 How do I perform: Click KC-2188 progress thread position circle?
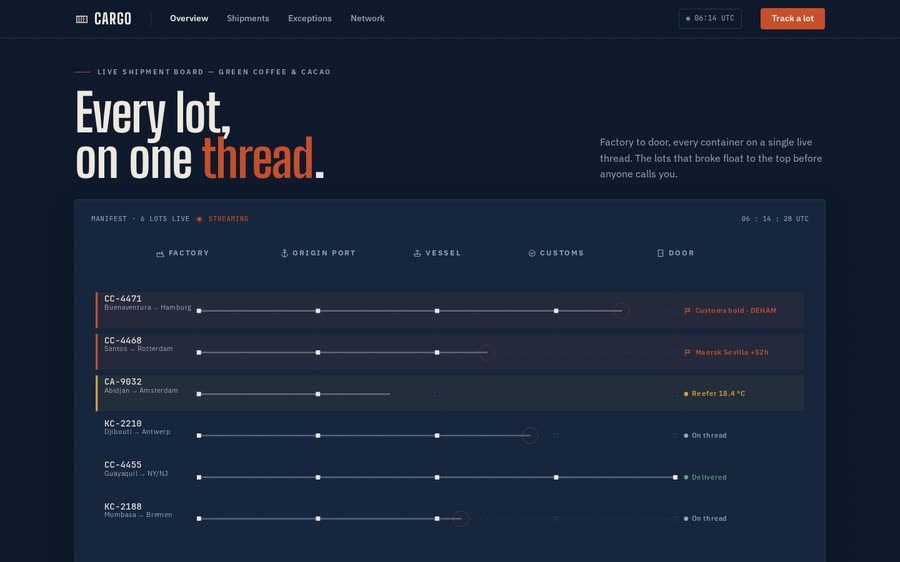click(x=460, y=518)
